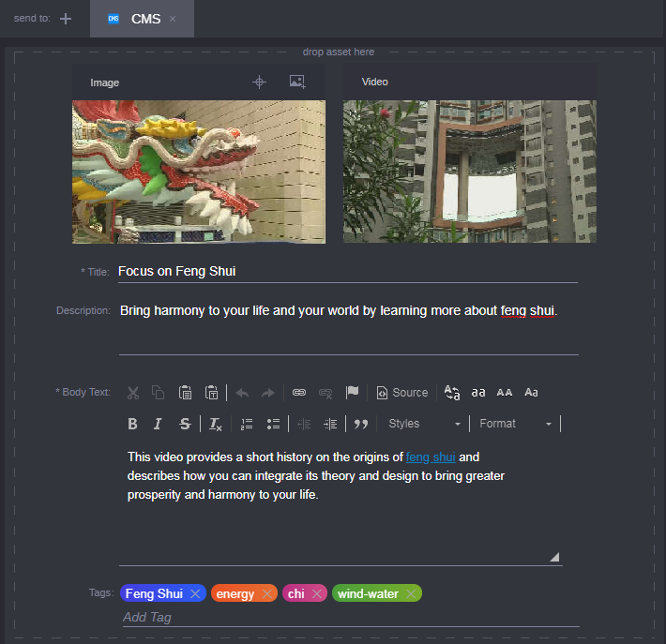The width and height of the screenshot is (666, 644).
Task: Select the dragon image thumbnail
Action: [x=199, y=172]
